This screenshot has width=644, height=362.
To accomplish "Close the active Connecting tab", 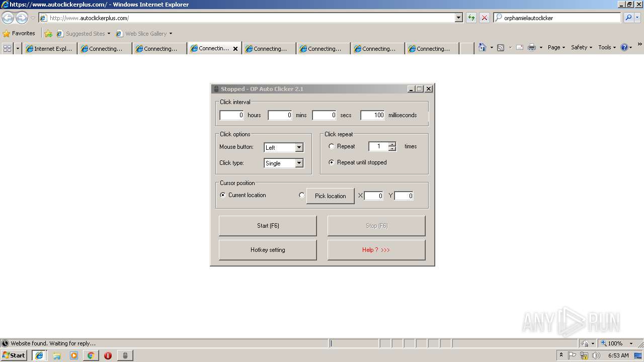I will [235, 49].
